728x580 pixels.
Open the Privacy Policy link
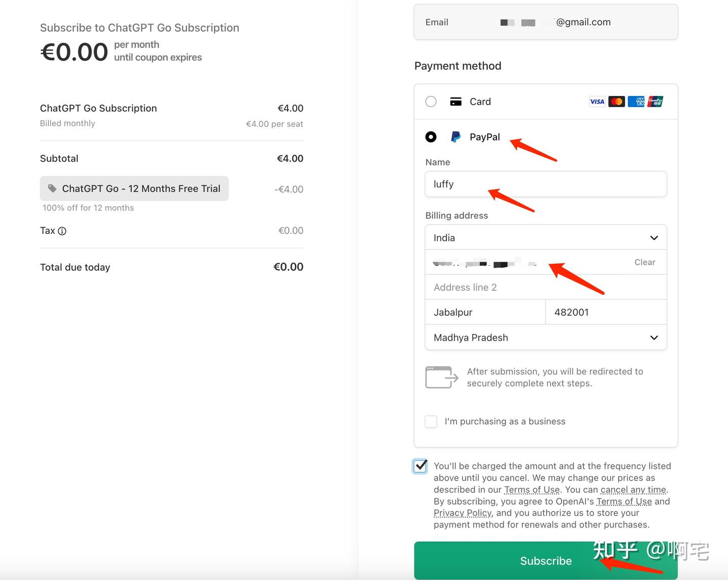coord(462,513)
